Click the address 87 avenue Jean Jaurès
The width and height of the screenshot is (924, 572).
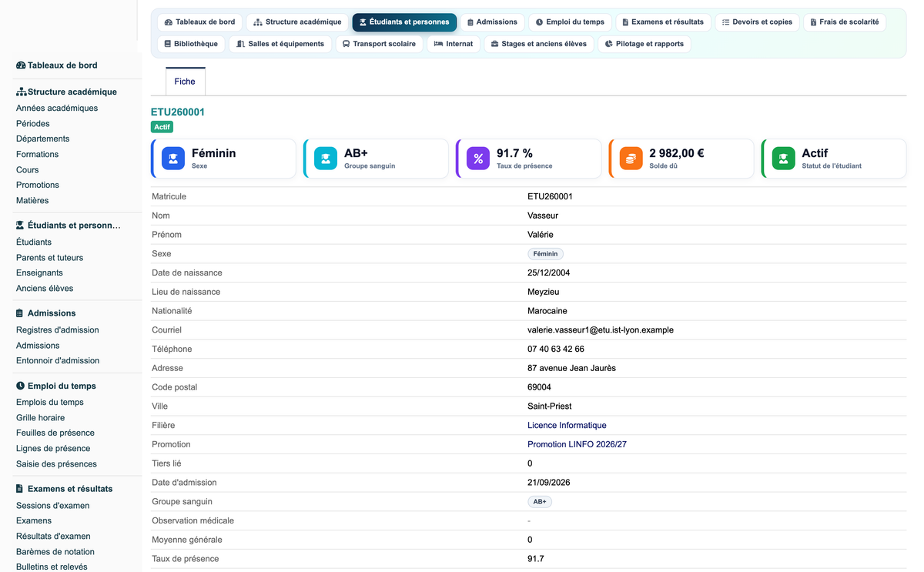pyautogui.click(x=571, y=368)
